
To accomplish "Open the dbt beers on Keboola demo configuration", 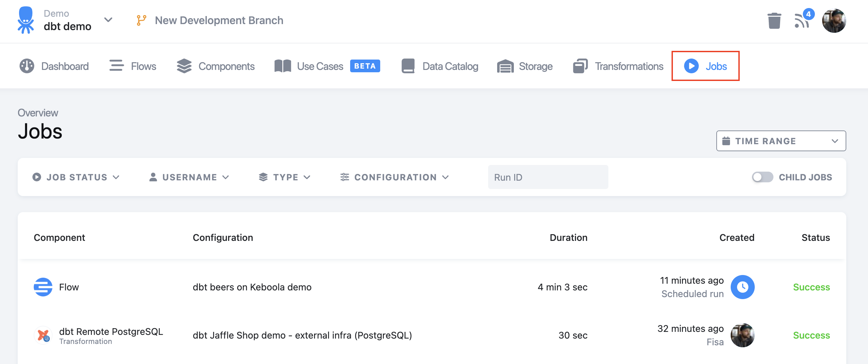I will coord(252,287).
